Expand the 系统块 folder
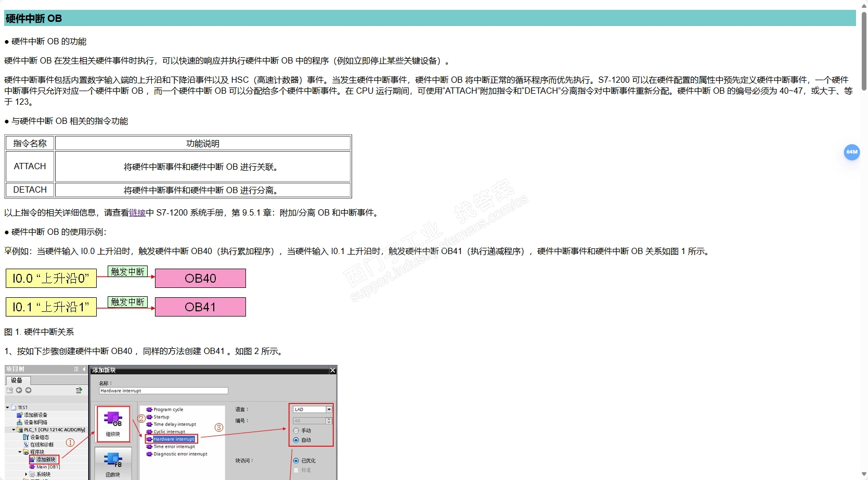 [27, 474]
